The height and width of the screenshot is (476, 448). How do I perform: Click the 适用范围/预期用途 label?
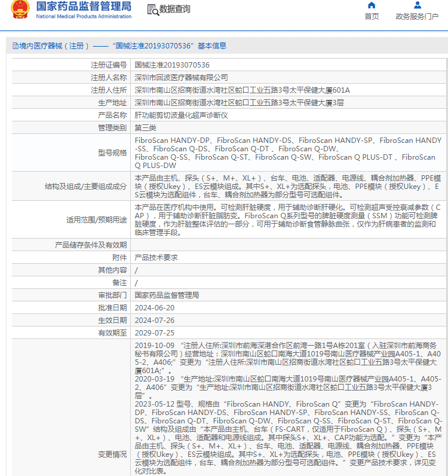(x=96, y=220)
